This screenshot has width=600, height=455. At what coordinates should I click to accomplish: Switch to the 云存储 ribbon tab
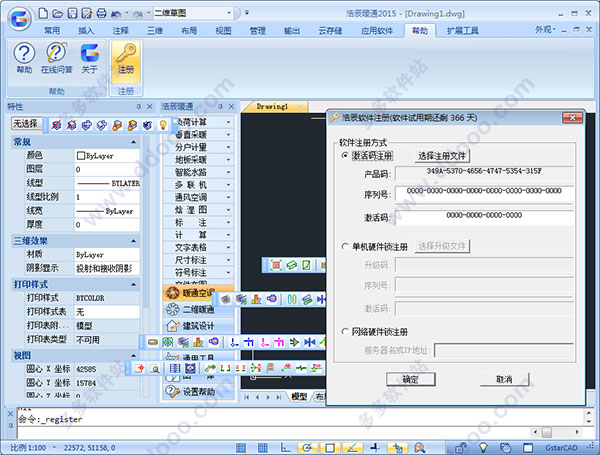[330, 31]
